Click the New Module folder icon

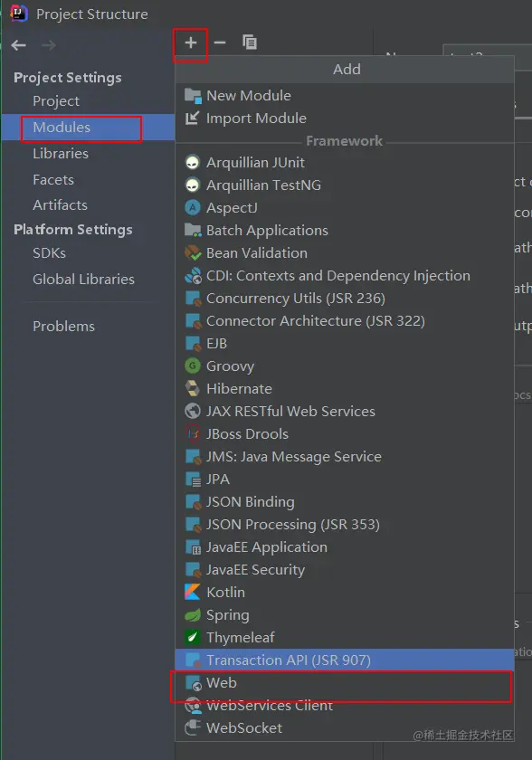click(x=193, y=96)
